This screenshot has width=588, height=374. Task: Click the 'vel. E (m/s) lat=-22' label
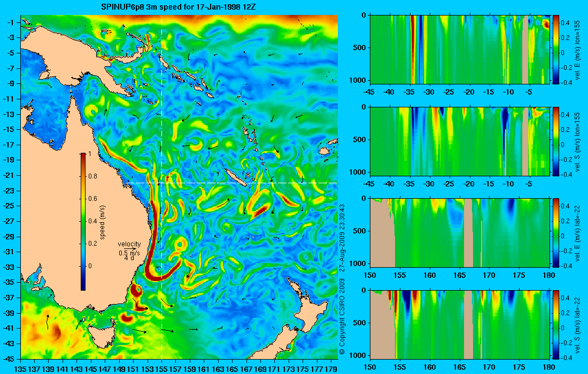(x=577, y=232)
